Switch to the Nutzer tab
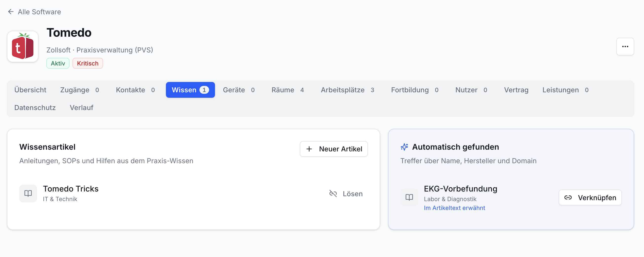Viewport: 644px width, 257px height. coord(471,90)
